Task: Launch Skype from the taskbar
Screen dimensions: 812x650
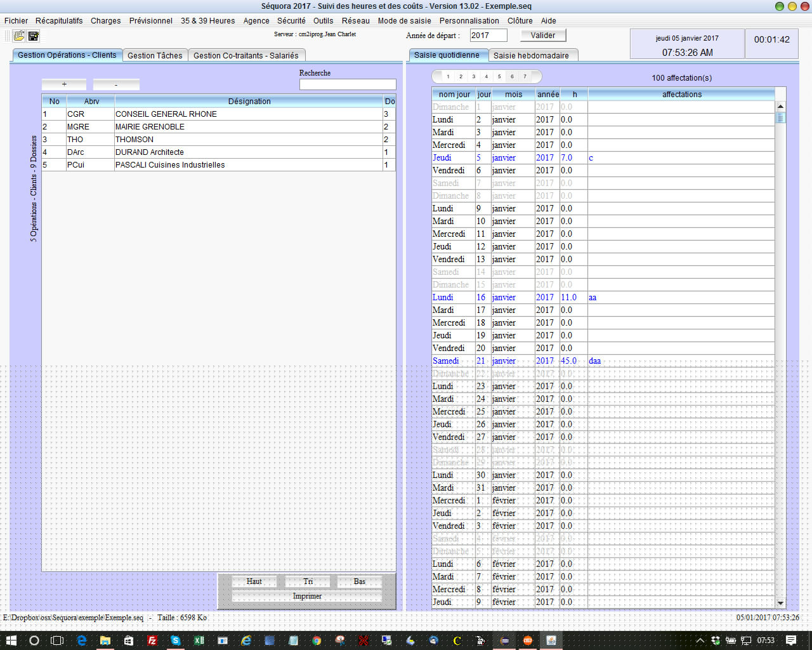Action: point(176,640)
